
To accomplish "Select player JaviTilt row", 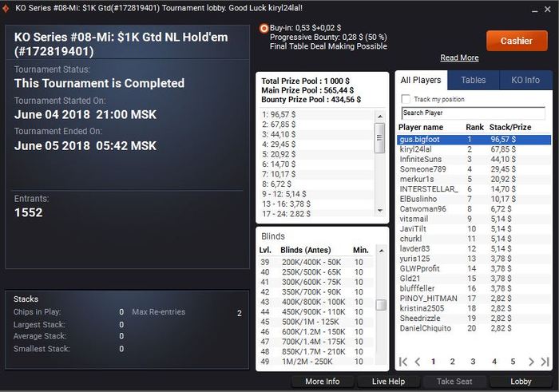I will click(x=474, y=229).
